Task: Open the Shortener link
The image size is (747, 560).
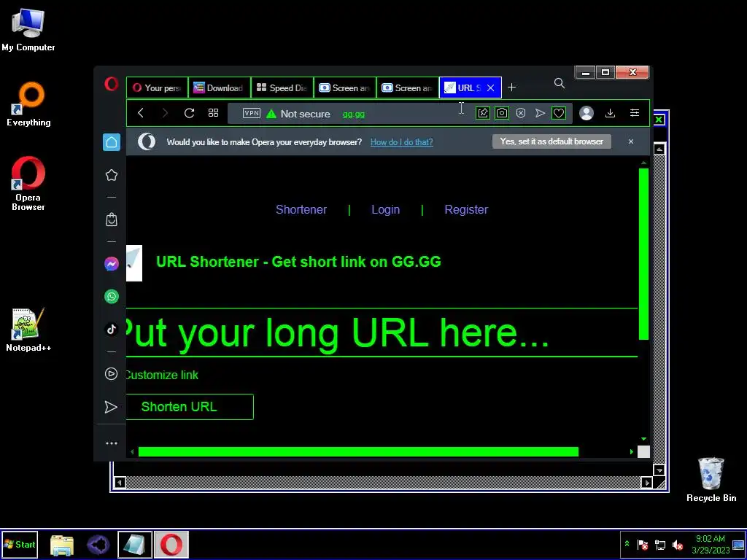Action: [301, 209]
